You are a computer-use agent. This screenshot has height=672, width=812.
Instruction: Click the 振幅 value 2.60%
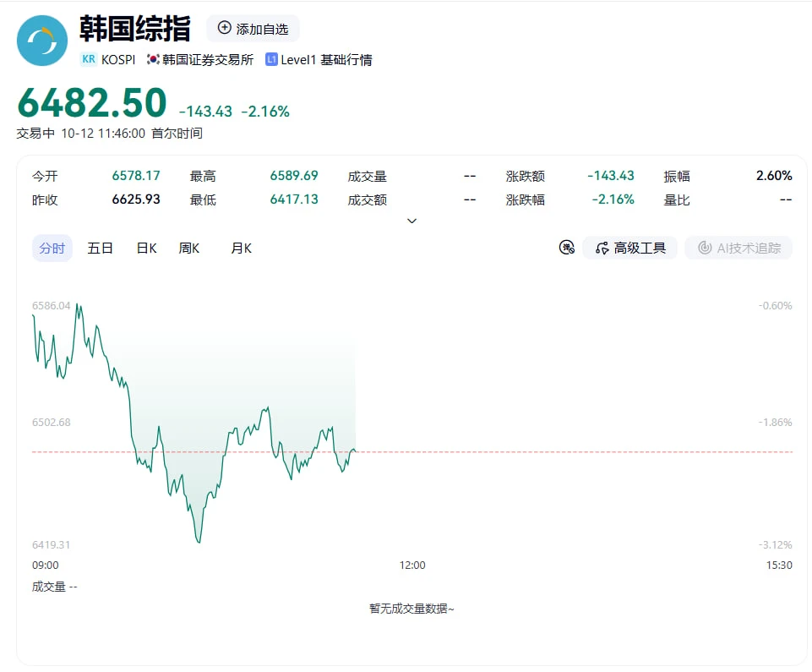tap(774, 176)
